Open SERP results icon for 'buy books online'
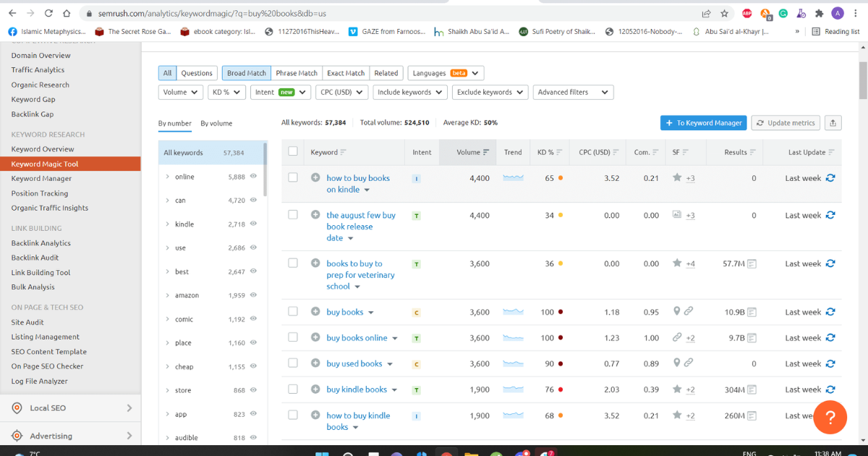 [752, 338]
